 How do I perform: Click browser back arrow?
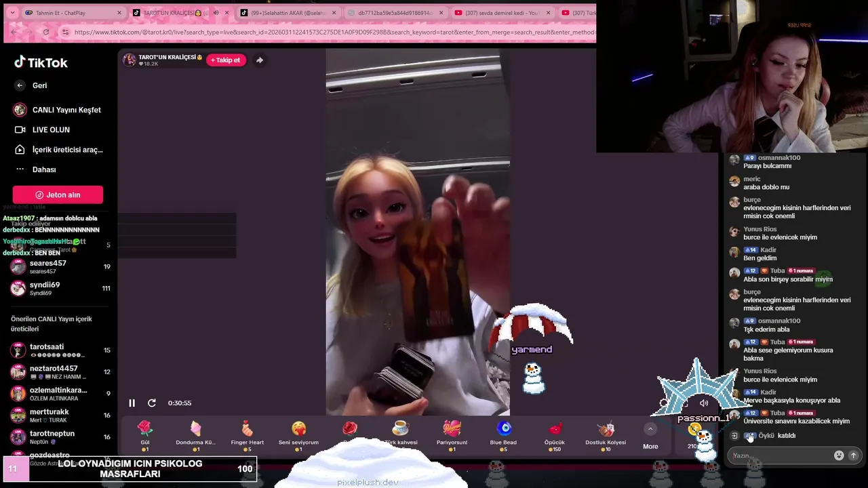point(14,32)
